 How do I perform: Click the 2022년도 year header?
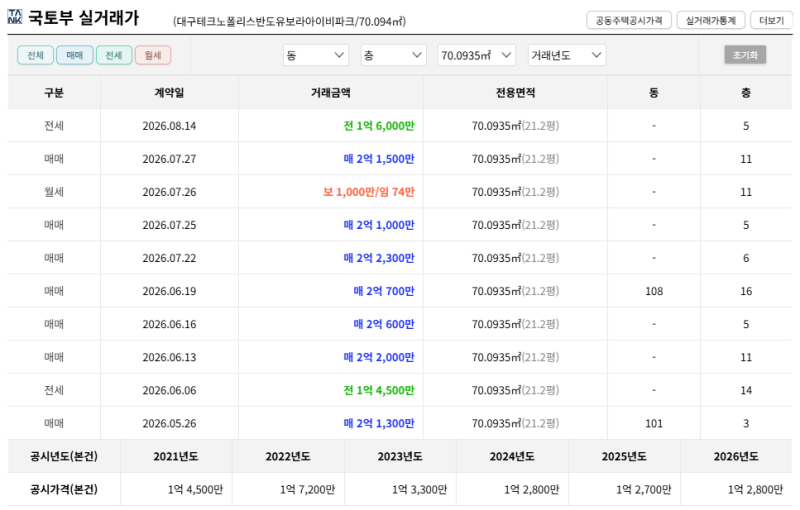point(288,456)
